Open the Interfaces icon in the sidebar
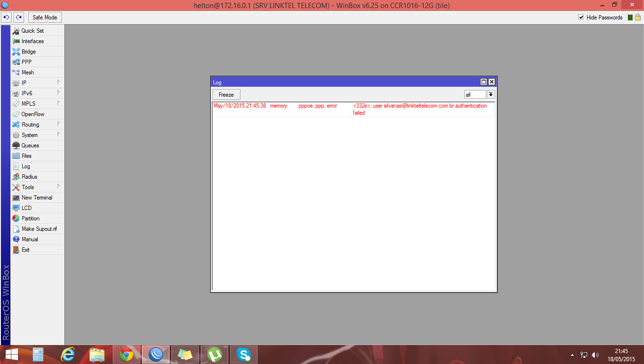Viewport: 644px width, 364px height. tap(16, 41)
